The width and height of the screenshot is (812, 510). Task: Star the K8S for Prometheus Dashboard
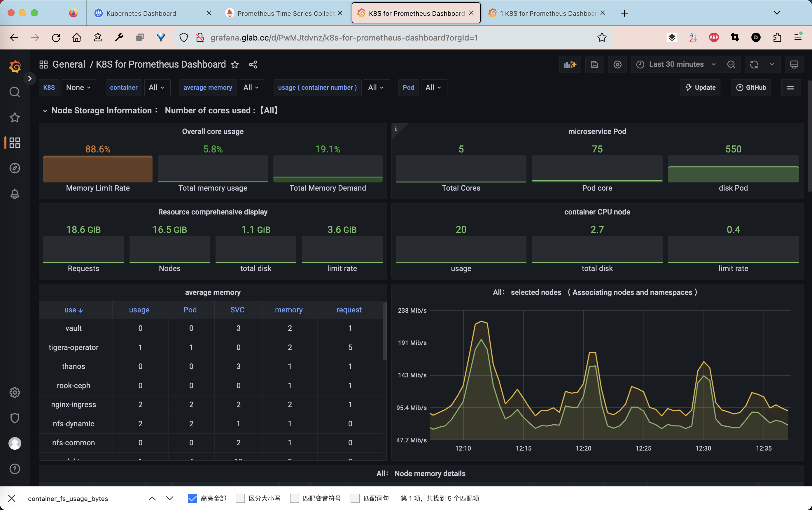[x=235, y=64]
